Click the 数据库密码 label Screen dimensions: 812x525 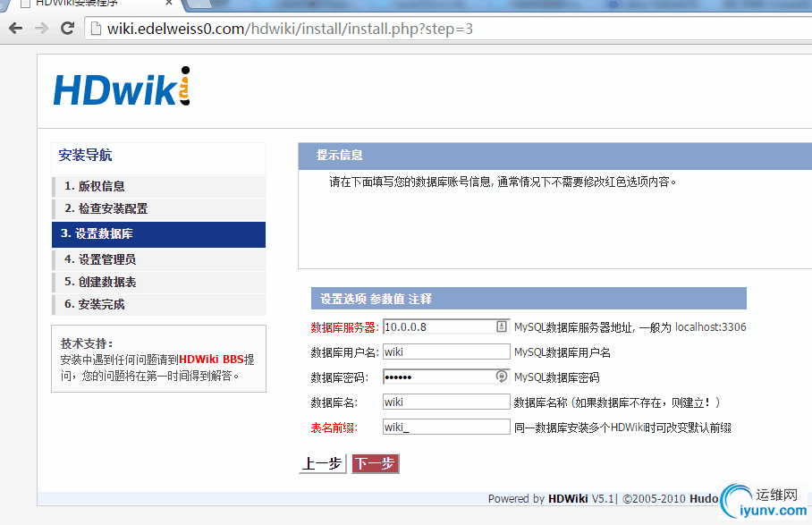(x=340, y=377)
